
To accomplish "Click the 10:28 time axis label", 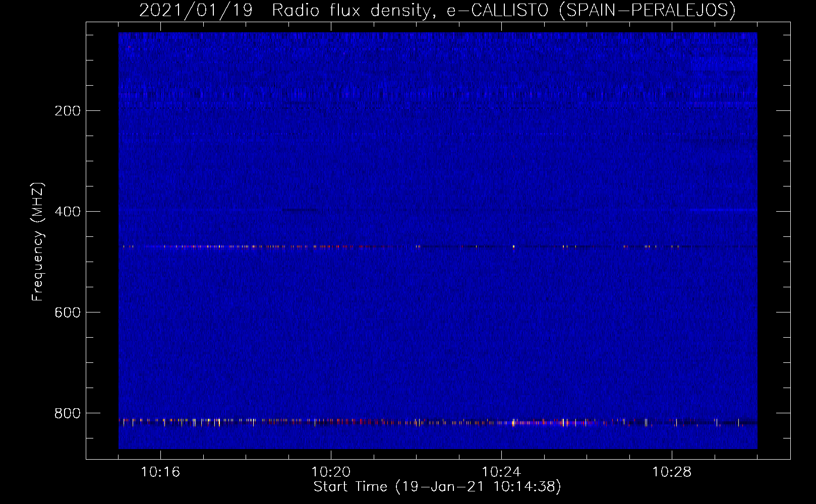I will [672, 472].
